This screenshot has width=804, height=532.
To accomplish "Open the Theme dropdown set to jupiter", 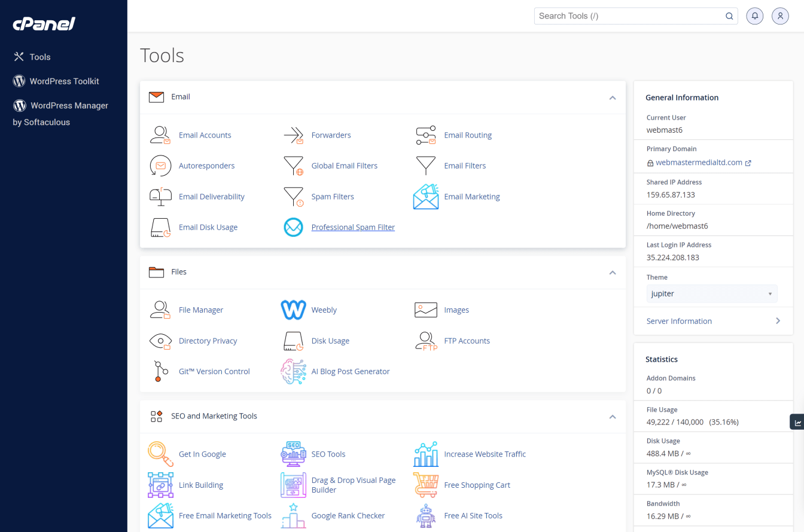I will pos(711,294).
